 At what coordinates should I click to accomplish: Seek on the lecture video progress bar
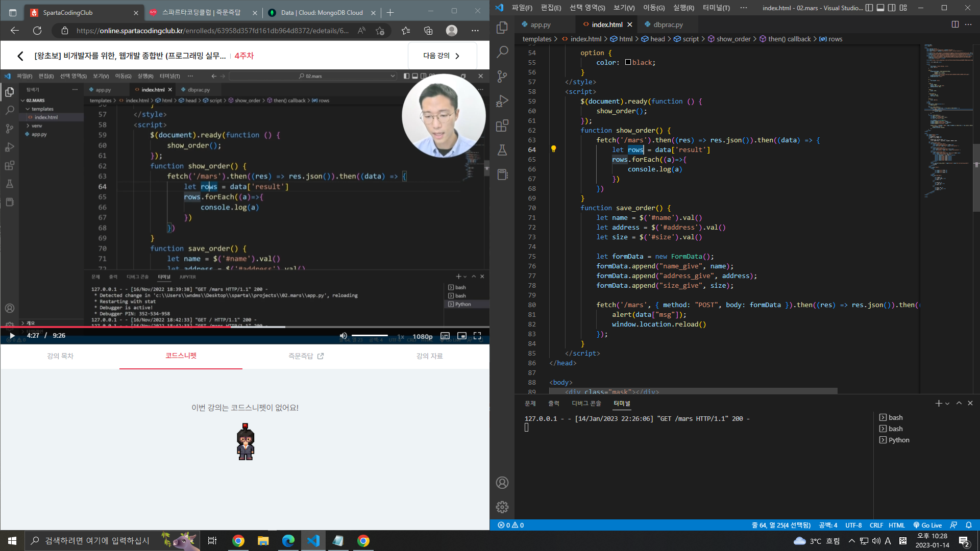[x=245, y=327]
